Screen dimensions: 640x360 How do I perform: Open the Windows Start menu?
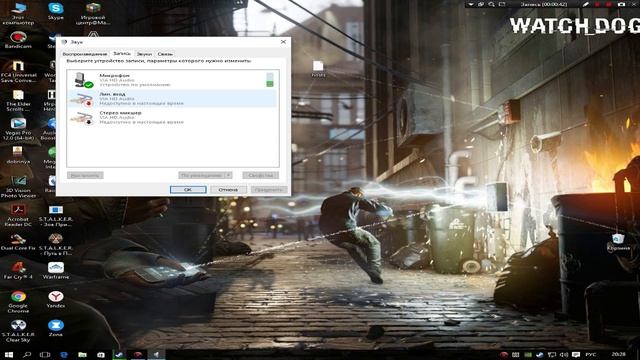point(9,355)
